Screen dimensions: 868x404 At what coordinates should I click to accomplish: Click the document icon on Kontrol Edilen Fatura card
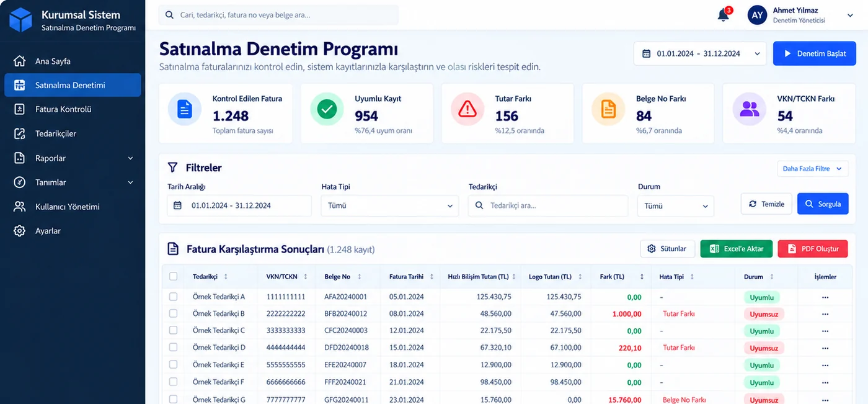[185, 109]
